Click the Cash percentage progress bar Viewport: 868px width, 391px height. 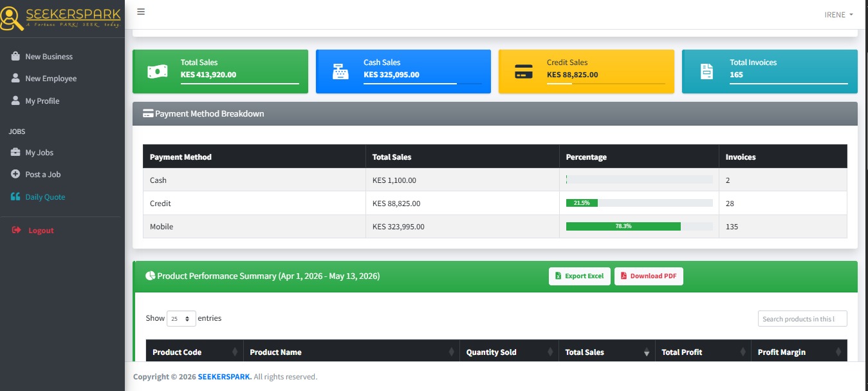[x=639, y=180]
